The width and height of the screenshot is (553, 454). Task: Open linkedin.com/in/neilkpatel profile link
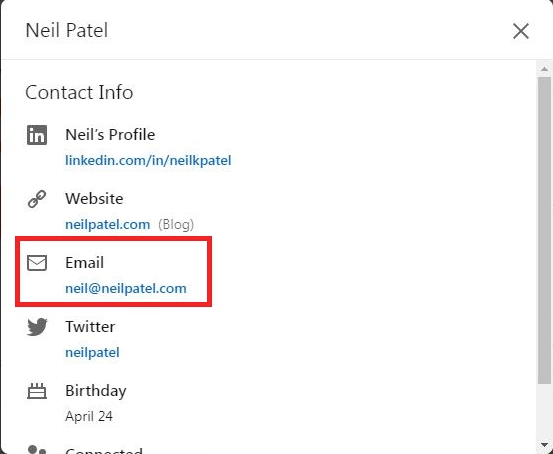[x=148, y=161]
